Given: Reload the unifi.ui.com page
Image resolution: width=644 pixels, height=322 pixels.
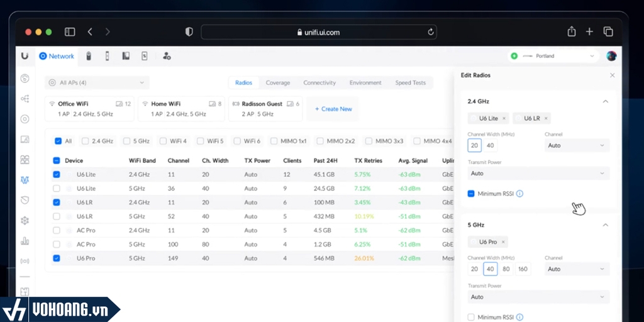Looking at the screenshot, I should pos(430,32).
